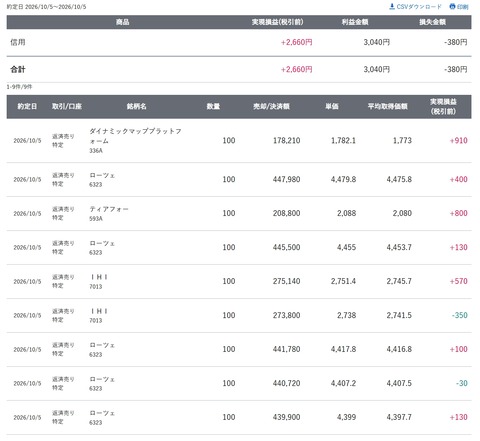Select the 273,800 settlement amount
480x441 pixels.
[287, 315]
